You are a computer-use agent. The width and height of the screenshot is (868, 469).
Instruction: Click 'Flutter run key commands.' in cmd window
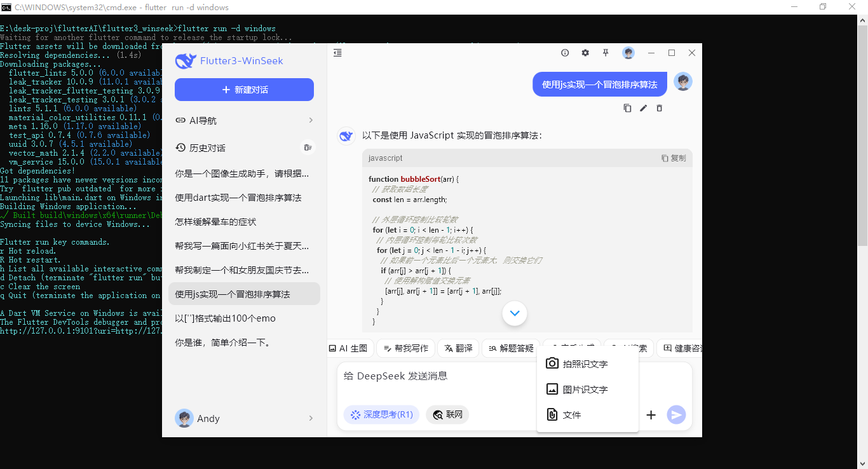point(55,242)
